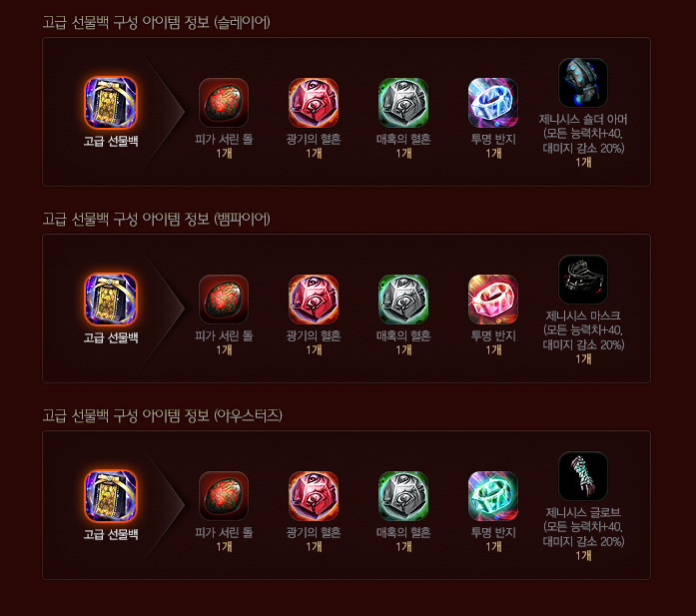The image size is (696, 616).
Task: Click the 제니시스 글로브 description label
Action: tap(583, 527)
